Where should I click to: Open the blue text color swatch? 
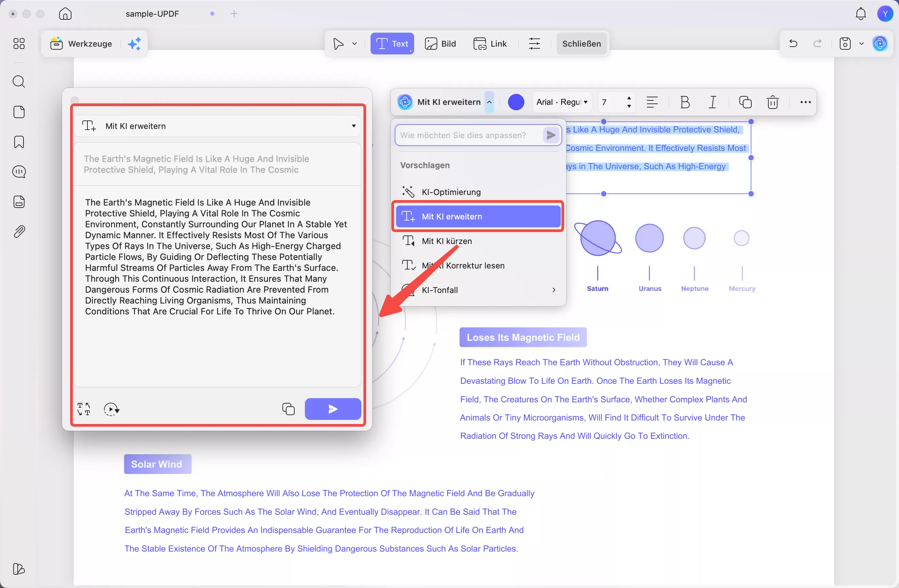(516, 102)
